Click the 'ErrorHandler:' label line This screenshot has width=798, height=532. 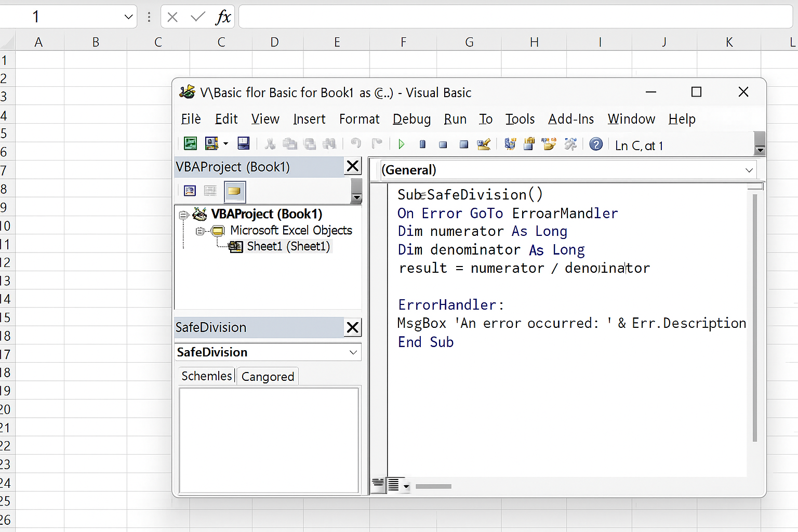pos(451,304)
